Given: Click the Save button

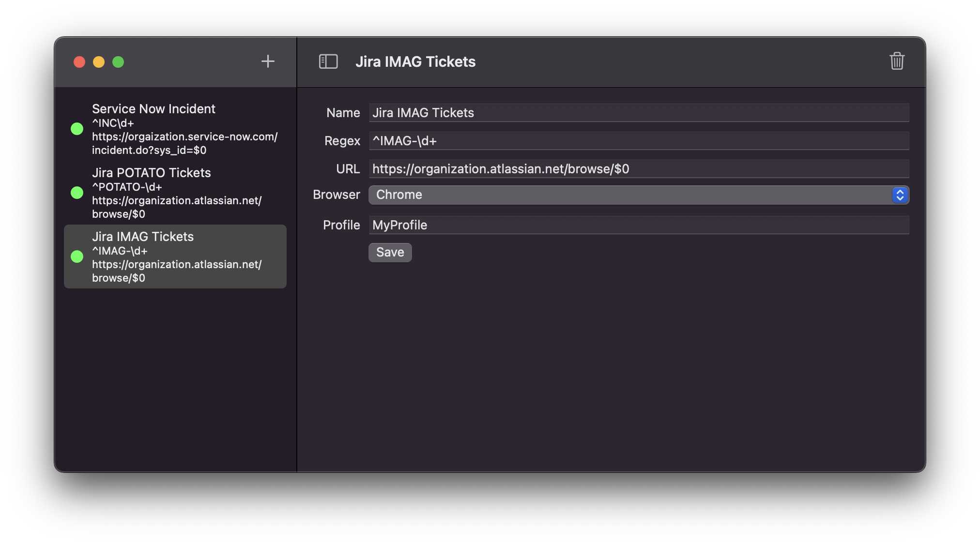Looking at the screenshot, I should coord(390,252).
